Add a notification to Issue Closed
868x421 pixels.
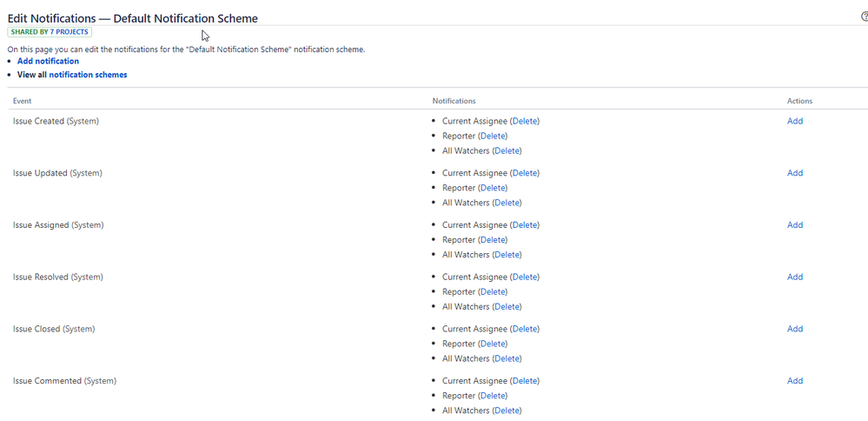[795, 329]
